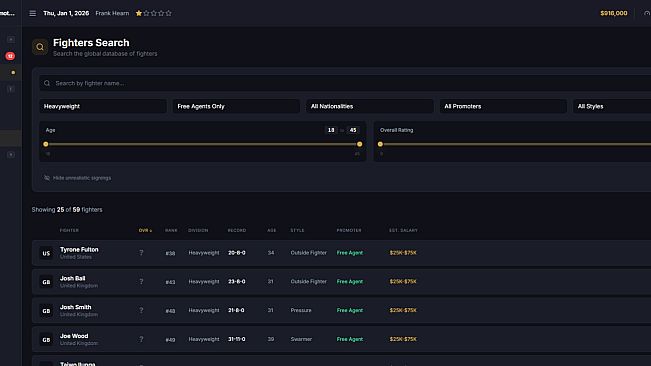Click the #38 rank for Tyrone Fulton
The image size is (651, 366).
pyautogui.click(x=170, y=253)
